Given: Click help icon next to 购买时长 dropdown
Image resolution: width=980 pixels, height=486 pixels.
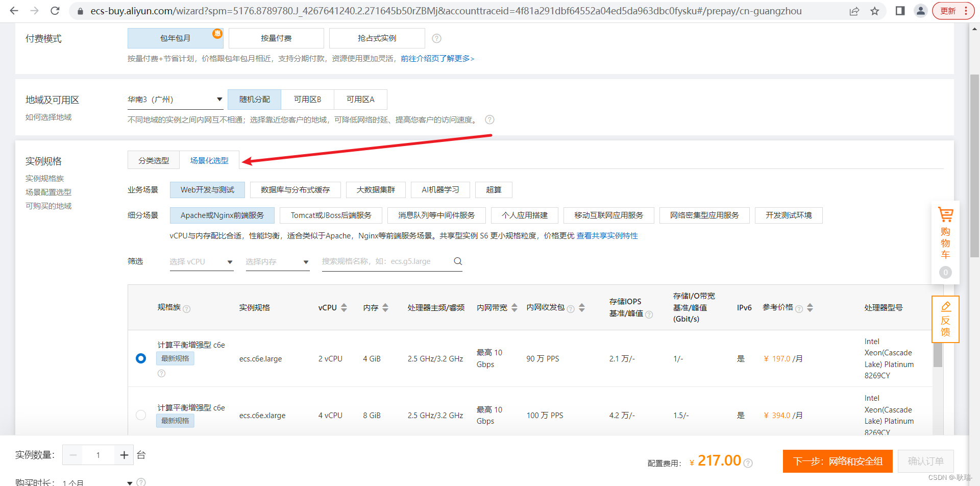Looking at the screenshot, I should tap(141, 481).
